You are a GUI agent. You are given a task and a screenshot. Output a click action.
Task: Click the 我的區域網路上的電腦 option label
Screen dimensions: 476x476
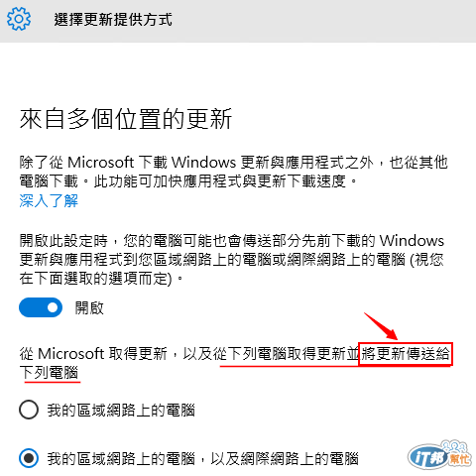pyautogui.click(x=121, y=411)
